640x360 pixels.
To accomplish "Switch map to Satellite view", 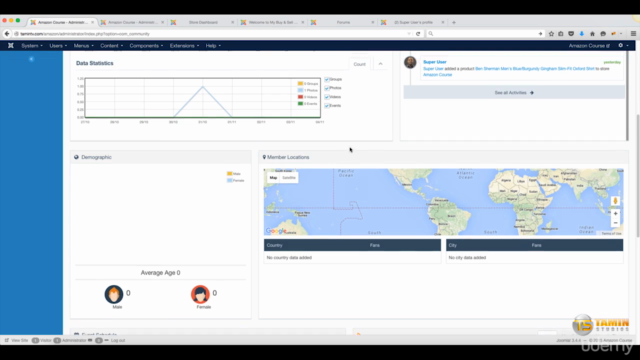I will pos(289,178).
